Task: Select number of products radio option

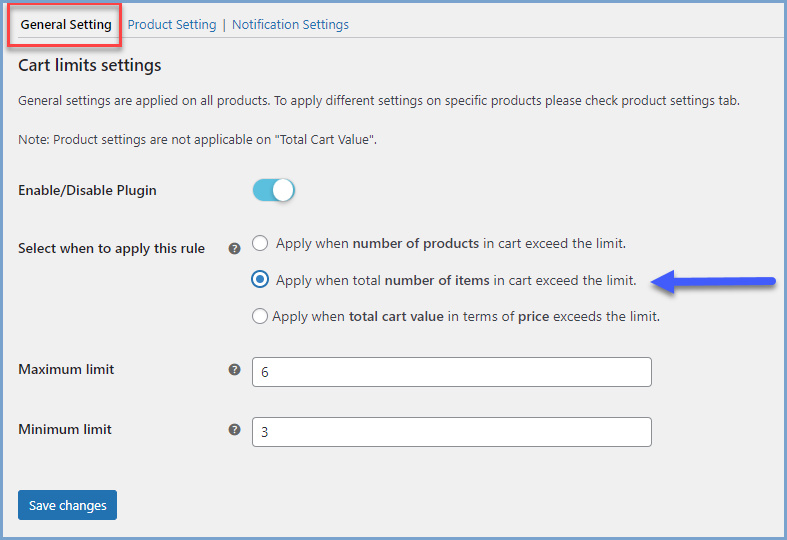Action: [x=260, y=243]
